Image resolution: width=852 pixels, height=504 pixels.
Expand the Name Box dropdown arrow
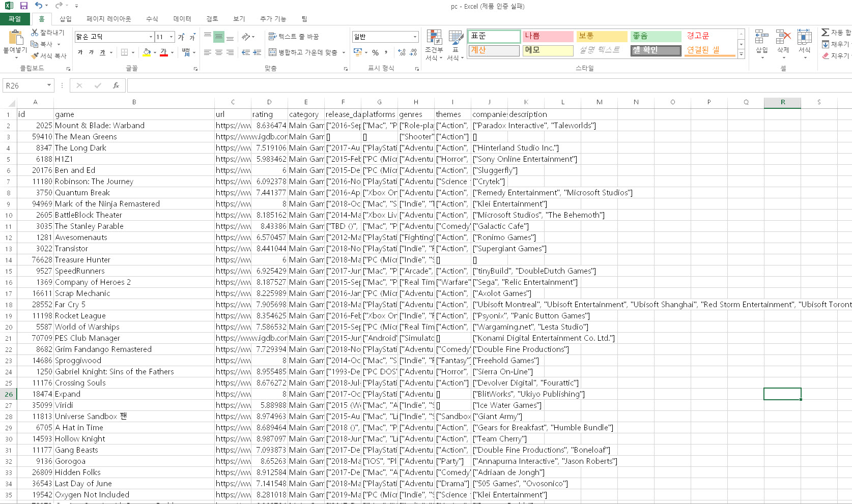(x=49, y=85)
